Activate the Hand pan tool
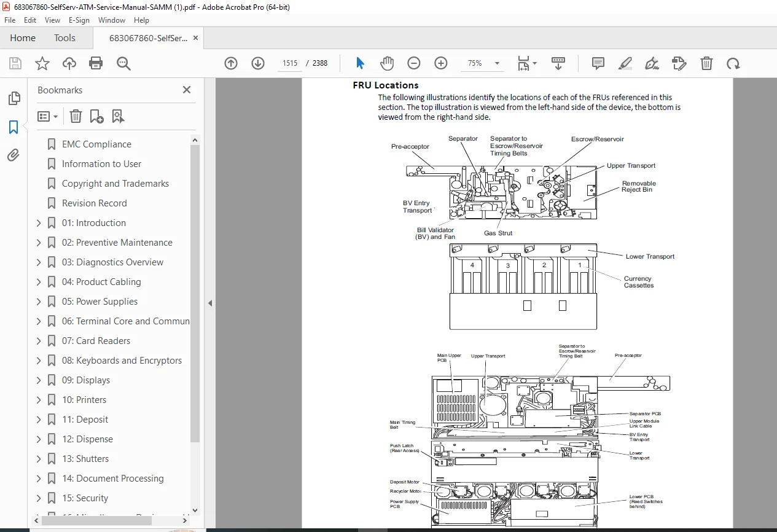The image size is (777, 532). (386, 63)
